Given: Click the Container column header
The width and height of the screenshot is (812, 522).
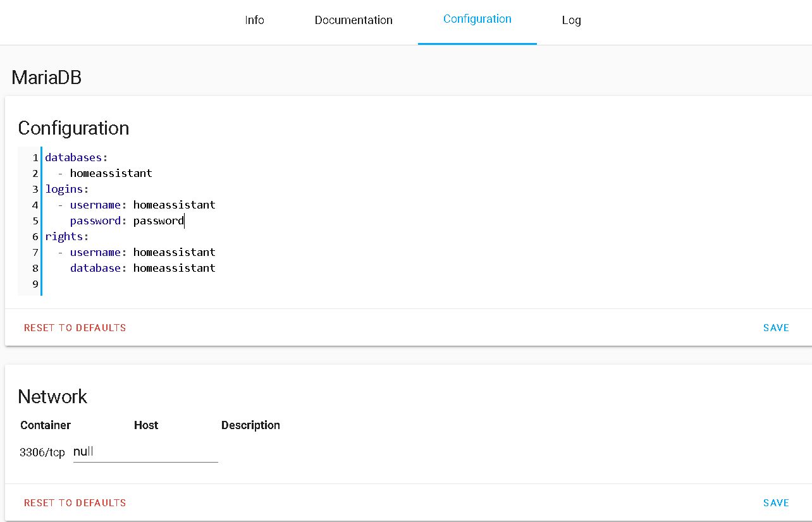Looking at the screenshot, I should coord(45,425).
